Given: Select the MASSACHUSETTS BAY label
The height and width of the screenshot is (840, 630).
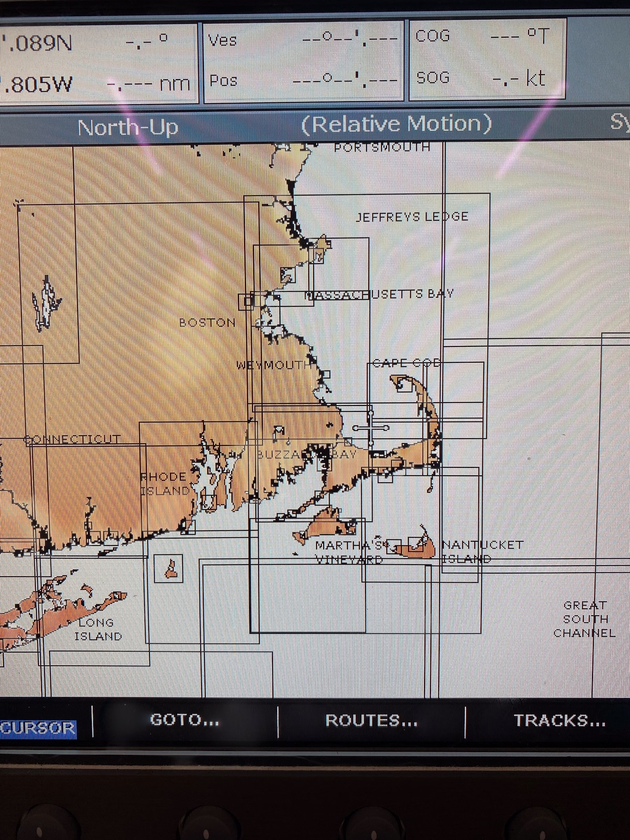Looking at the screenshot, I should pyautogui.click(x=379, y=294).
